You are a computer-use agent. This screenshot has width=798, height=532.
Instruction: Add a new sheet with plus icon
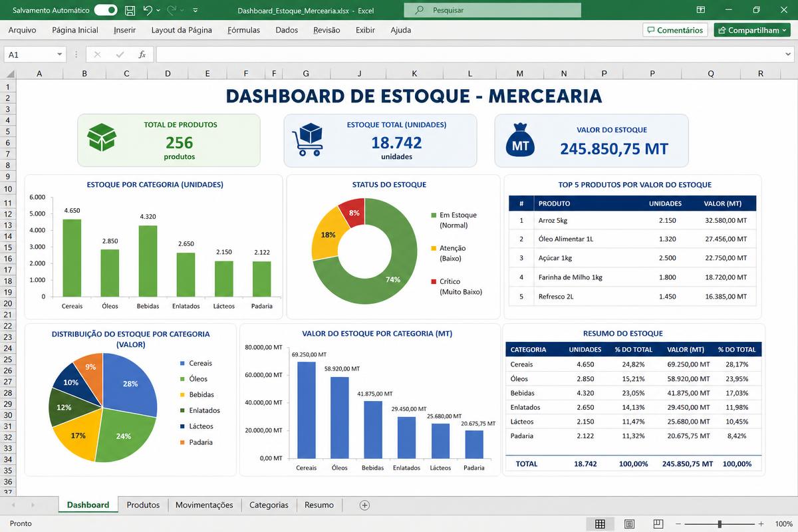click(364, 505)
